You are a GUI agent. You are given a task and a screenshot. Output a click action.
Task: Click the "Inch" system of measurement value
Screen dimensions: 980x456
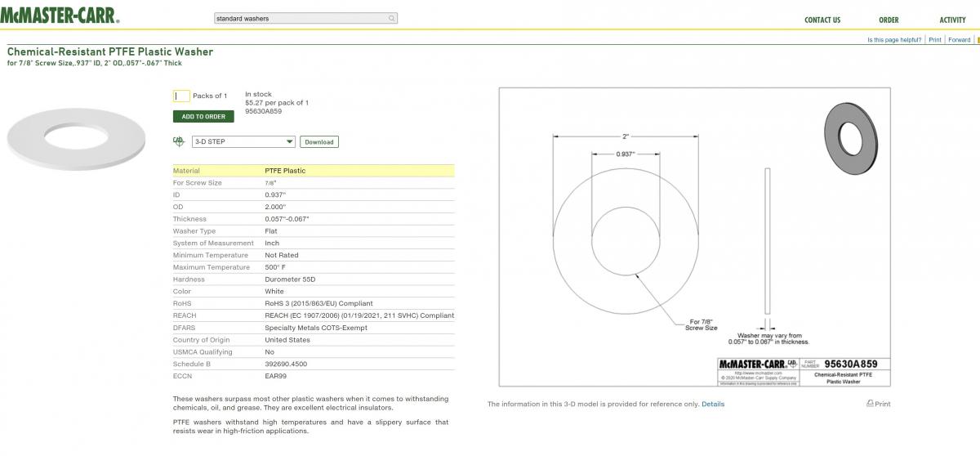pos(272,244)
